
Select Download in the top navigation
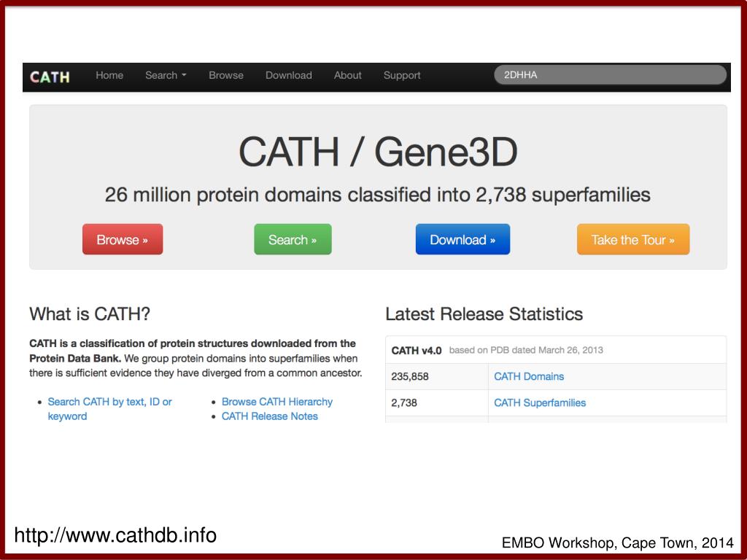[x=289, y=75]
